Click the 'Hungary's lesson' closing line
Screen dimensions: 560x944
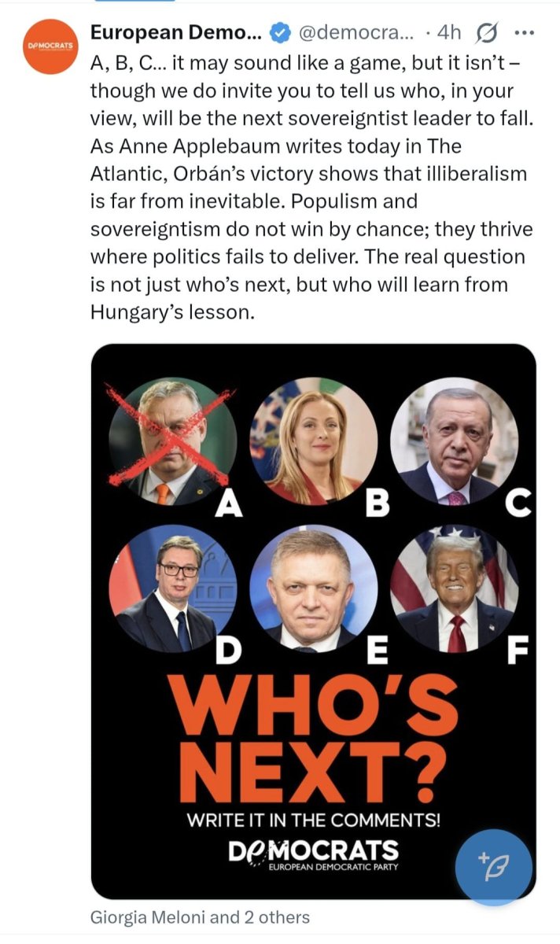click(x=173, y=312)
